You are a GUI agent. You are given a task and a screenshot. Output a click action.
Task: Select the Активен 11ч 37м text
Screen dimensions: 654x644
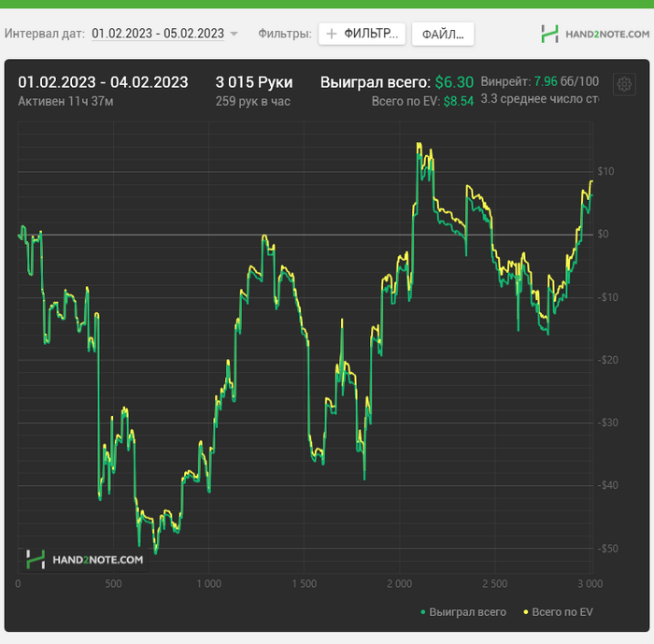coord(65,102)
